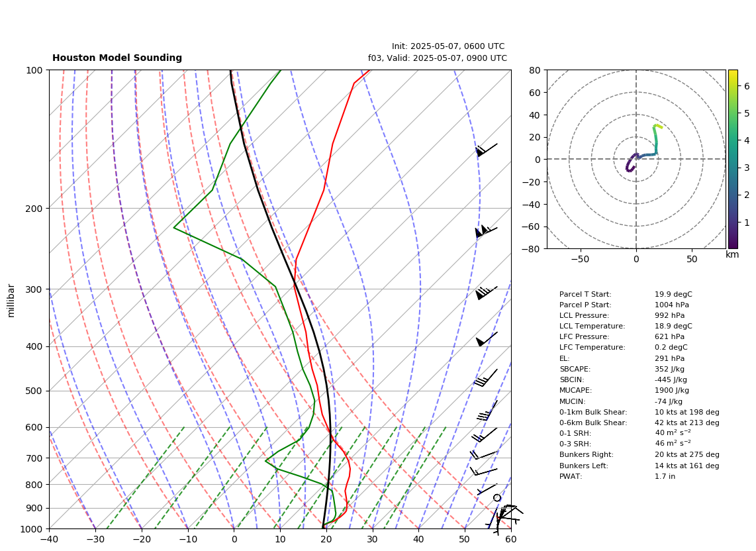Click the "LFC Temperature:" label
756x551 pixels.
click(x=592, y=348)
